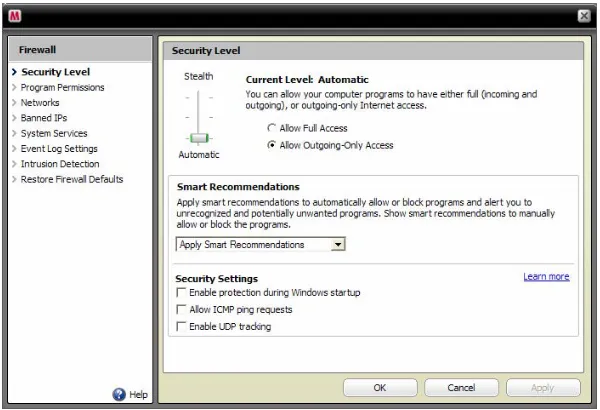
Task: Switch to Banned IPs page
Action: [x=44, y=118]
